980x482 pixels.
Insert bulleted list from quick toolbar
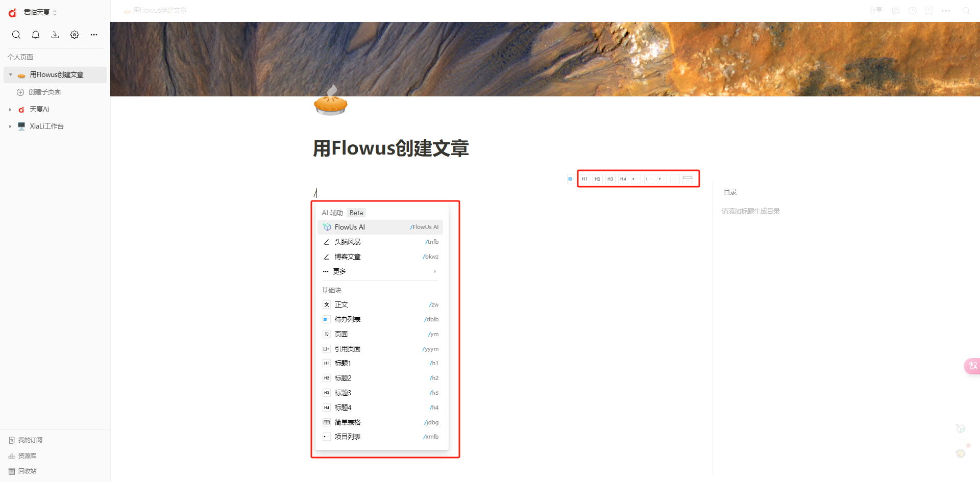tap(635, 179)
